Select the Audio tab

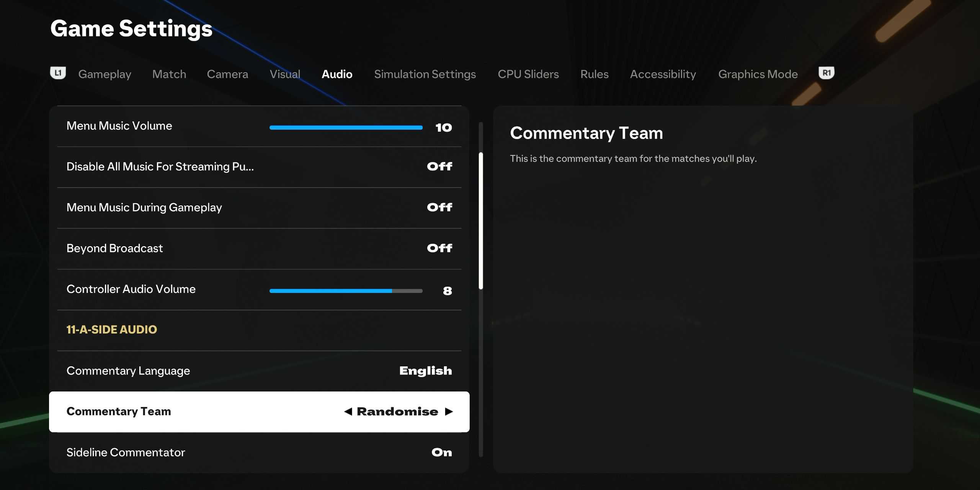point(337,74)
